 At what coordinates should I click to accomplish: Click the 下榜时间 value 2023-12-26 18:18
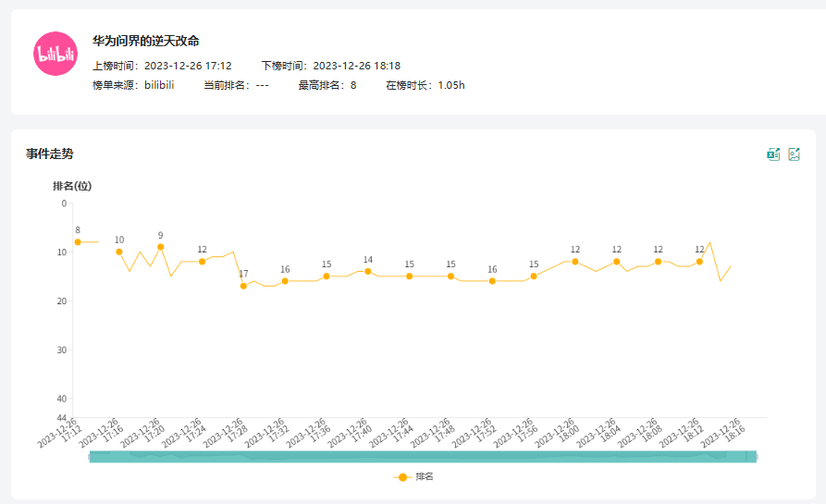(357, 66)
